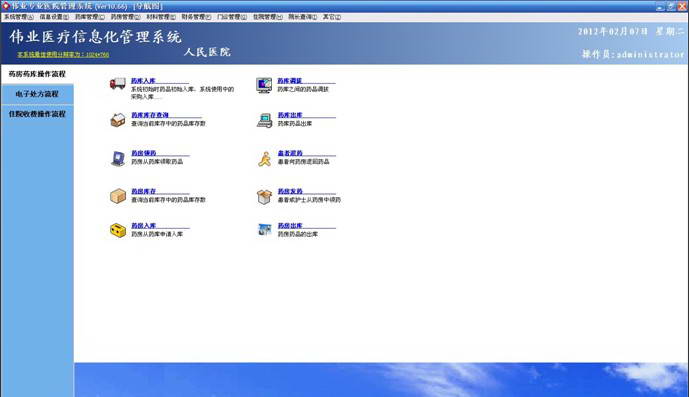Open the 信息设置 menu
Screen dimensions: 689x397
click(x=54, y=17)
